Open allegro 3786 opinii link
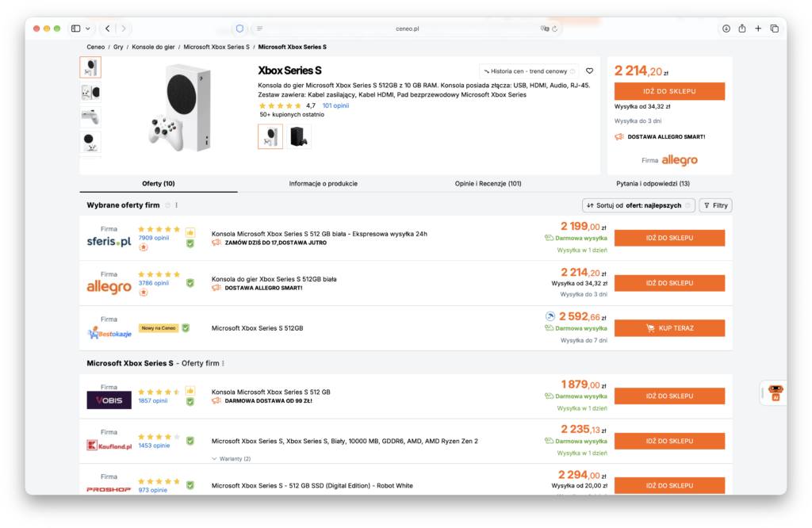812x528 pixels. pos(154,283)
